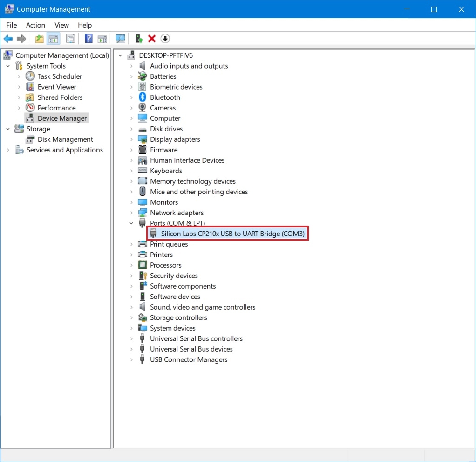Click the blue Help question mark icon

point(88,39)
